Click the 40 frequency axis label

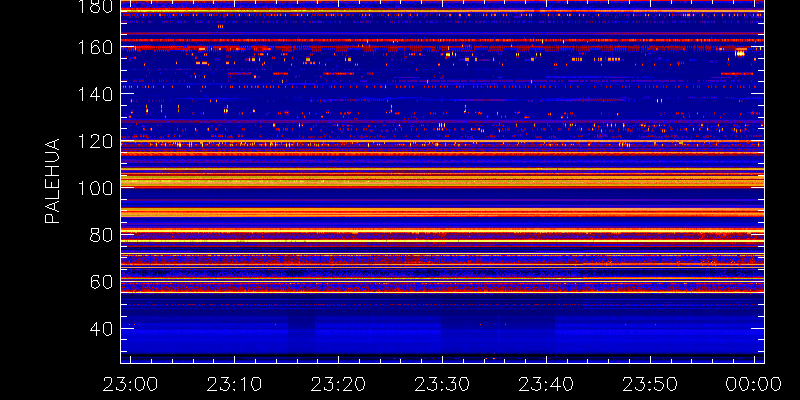point(102,329)
